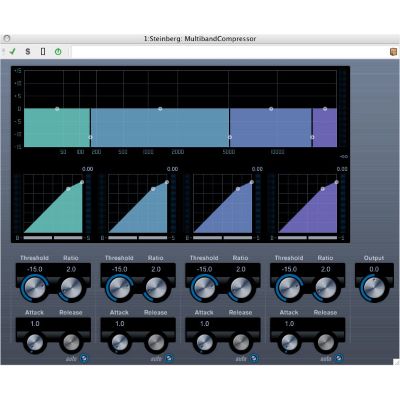
Task: Click the S solo toolbar icon
Action: tap(28, 52)
